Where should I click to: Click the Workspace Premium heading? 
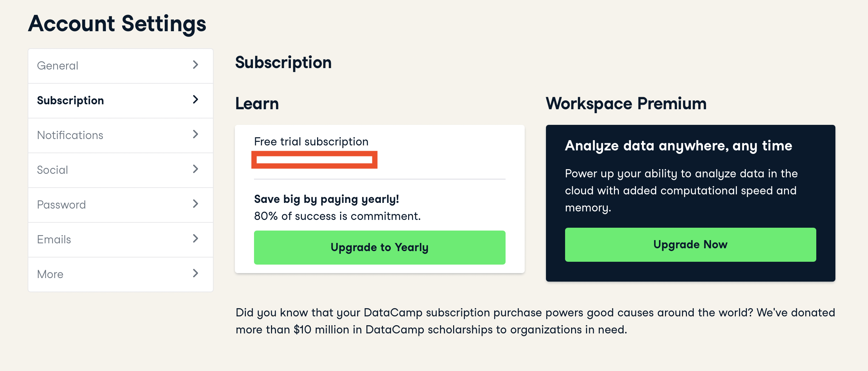click(x=626, y=104)
